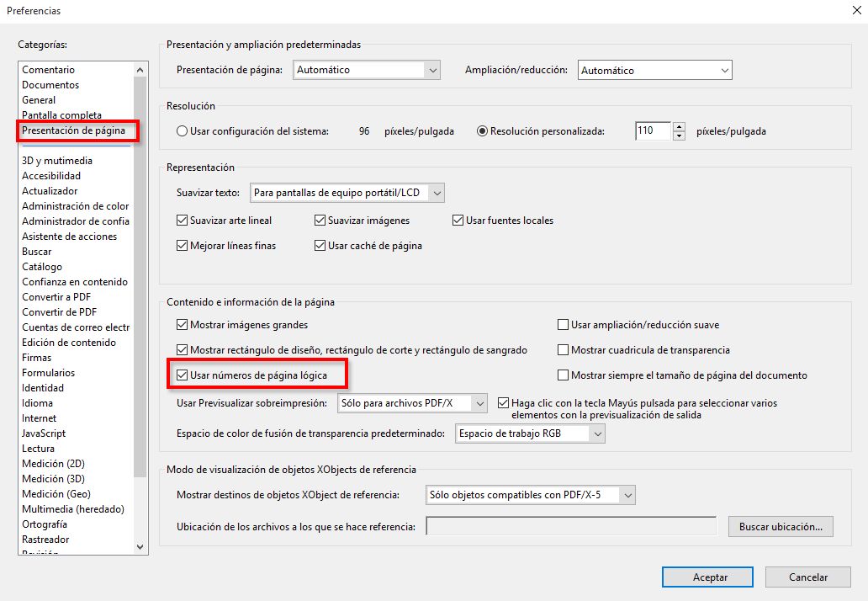Open the Actualizador category
The height and width of the screenshot is (601, 868).
(50, 190)
